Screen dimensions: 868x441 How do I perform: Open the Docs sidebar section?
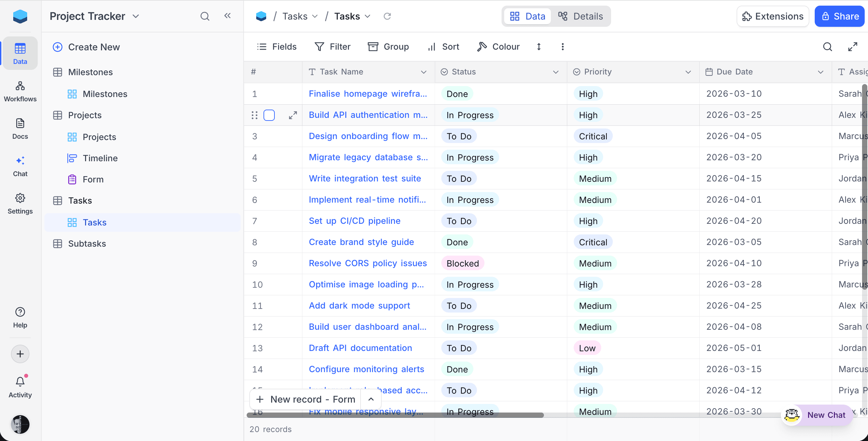(20, 129)
